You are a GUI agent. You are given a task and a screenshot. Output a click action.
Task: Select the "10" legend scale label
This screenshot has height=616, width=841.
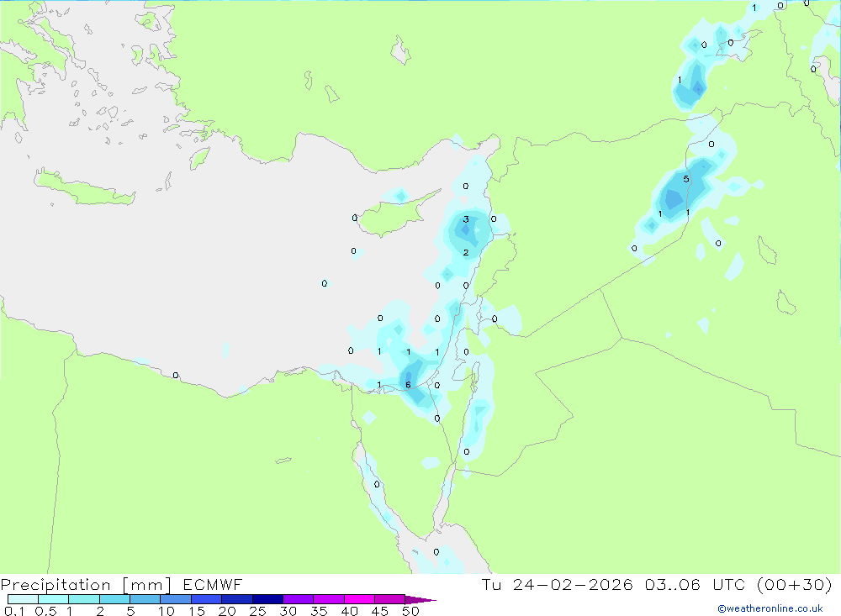[x=167, y=611]
